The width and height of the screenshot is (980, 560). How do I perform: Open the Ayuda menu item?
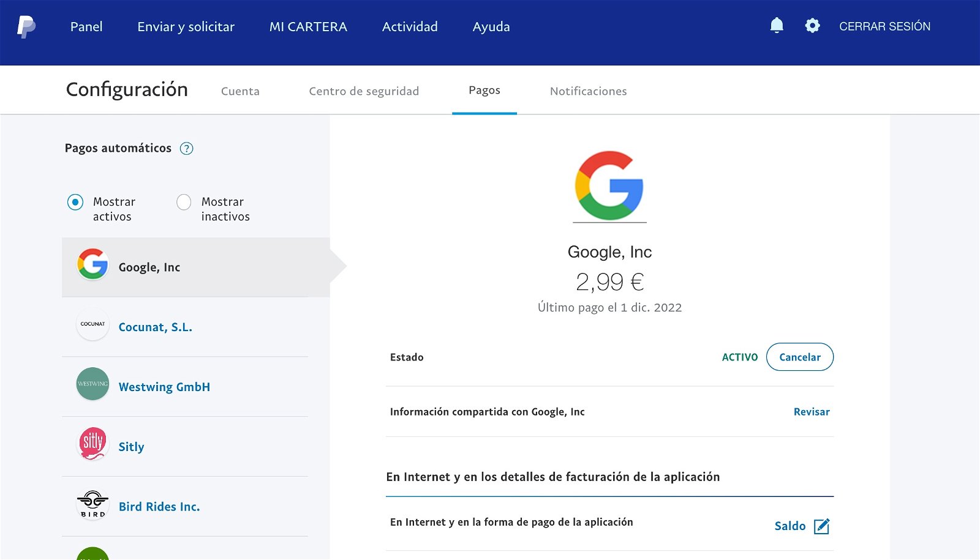pyautogui.click(x=491, y=27)
